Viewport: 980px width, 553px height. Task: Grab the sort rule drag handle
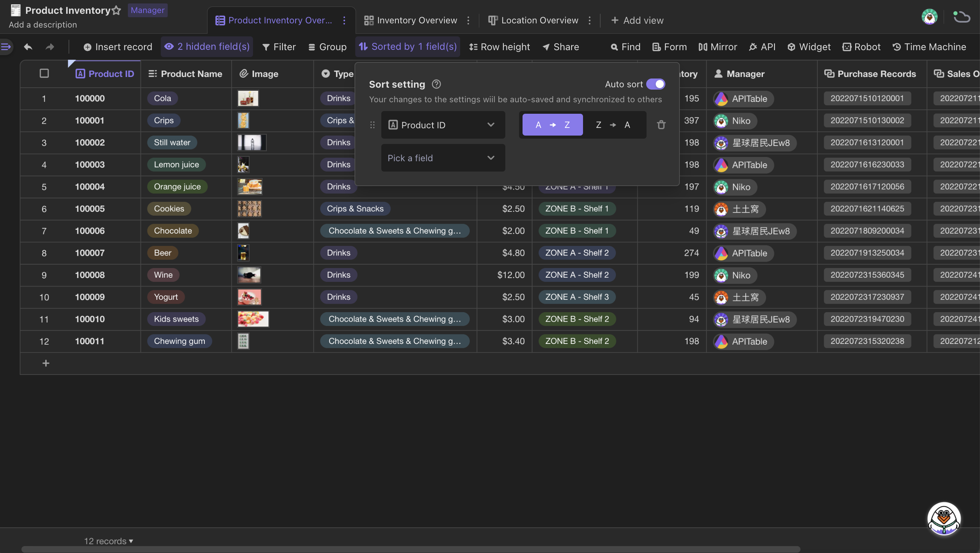(x=372, y=125)
